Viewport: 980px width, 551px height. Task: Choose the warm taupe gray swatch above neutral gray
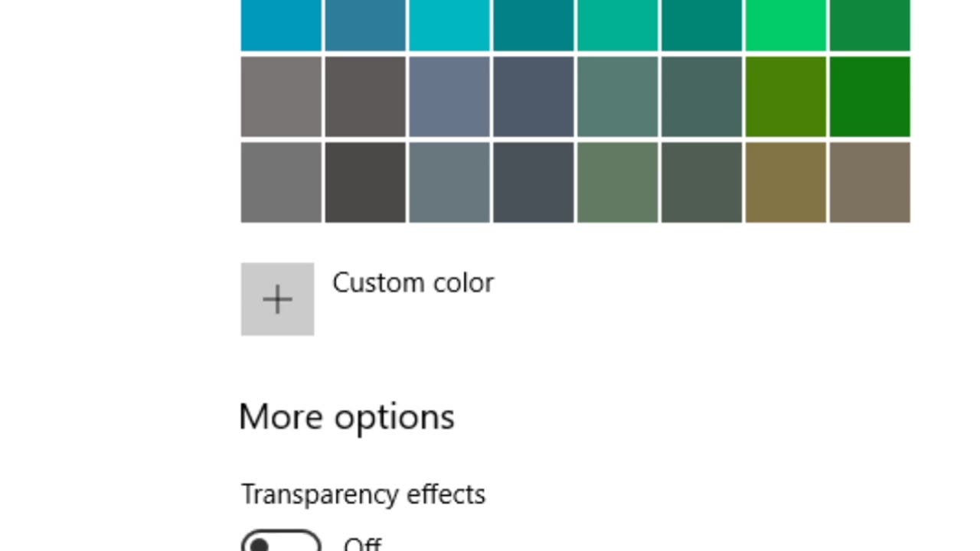coord(281,97)
